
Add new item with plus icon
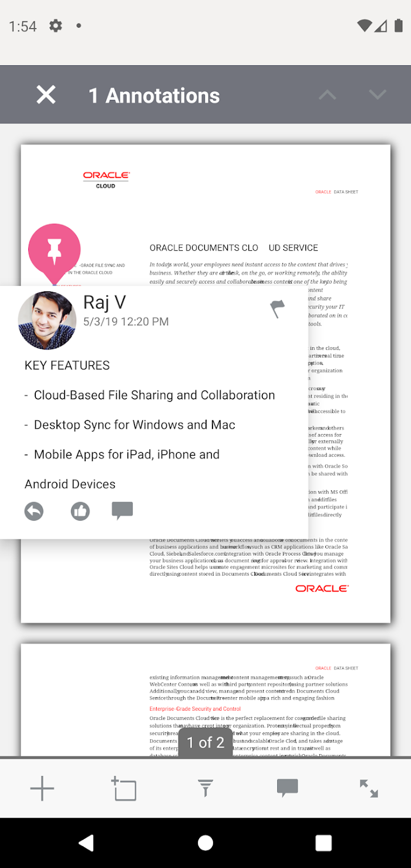click(42, 789)
